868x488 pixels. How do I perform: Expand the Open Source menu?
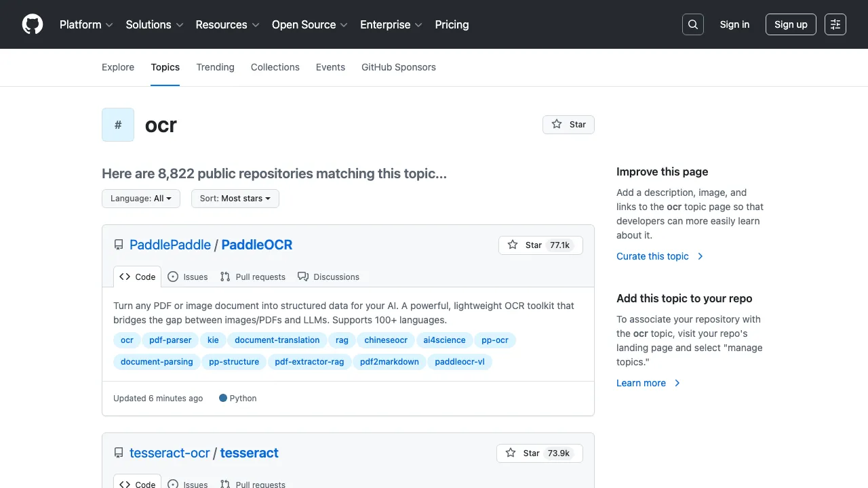tap(310, 24)
